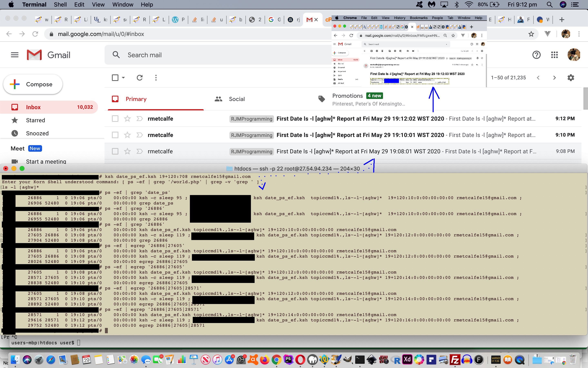Star the 9:10 PM email

(127, 135)
